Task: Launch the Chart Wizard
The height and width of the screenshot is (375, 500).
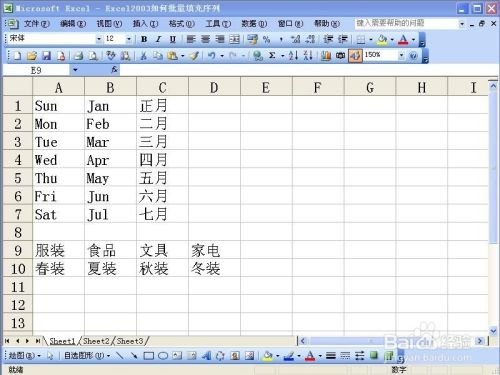Action: [326, 56]
